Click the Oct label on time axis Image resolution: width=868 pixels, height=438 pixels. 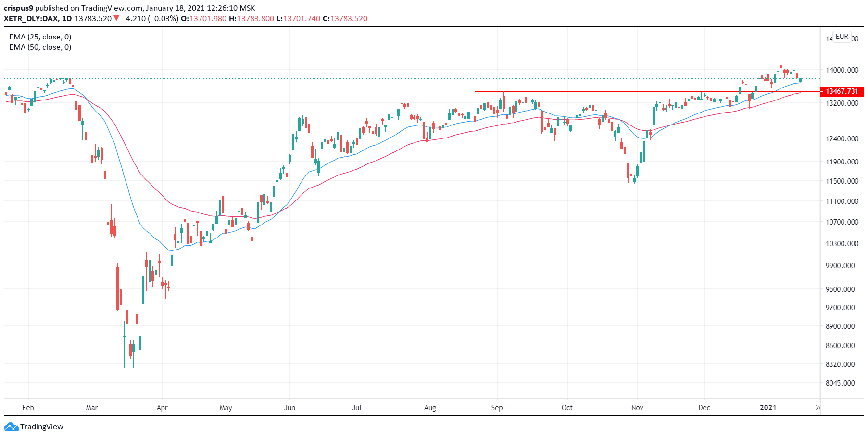567,407
